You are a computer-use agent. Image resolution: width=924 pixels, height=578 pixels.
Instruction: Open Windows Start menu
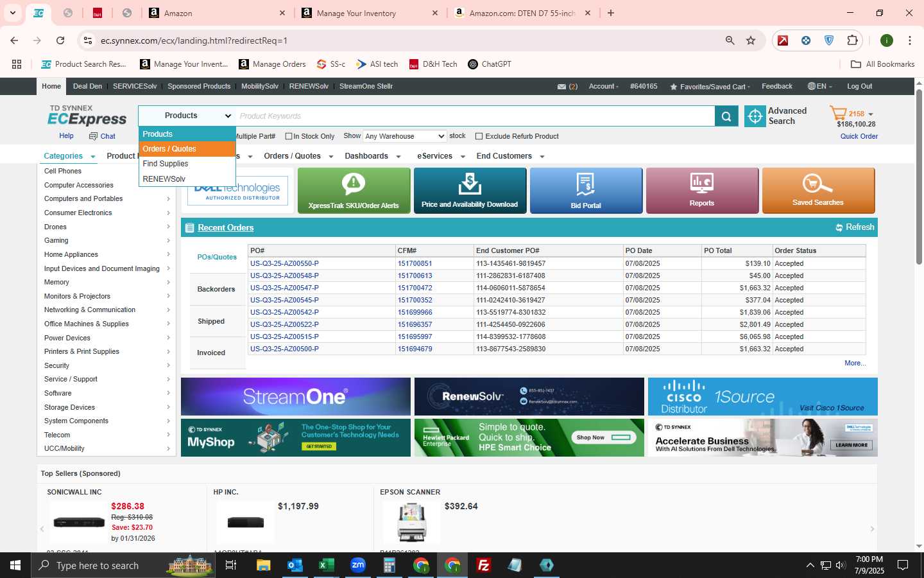(15, 565)
